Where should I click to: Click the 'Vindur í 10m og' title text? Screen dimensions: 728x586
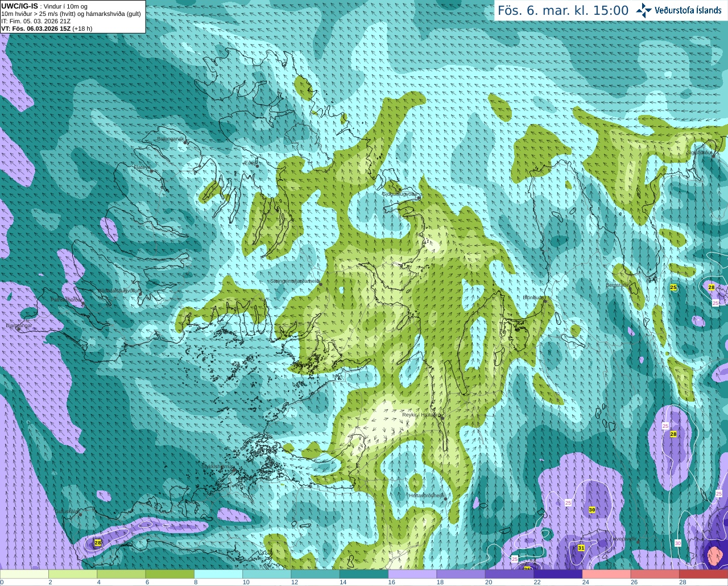(65, 6)
